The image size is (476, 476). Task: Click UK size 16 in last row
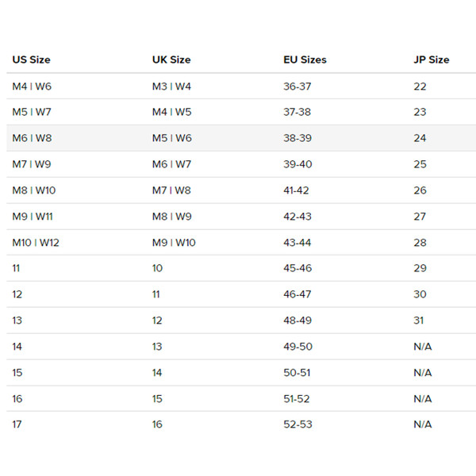coord(157,424)
